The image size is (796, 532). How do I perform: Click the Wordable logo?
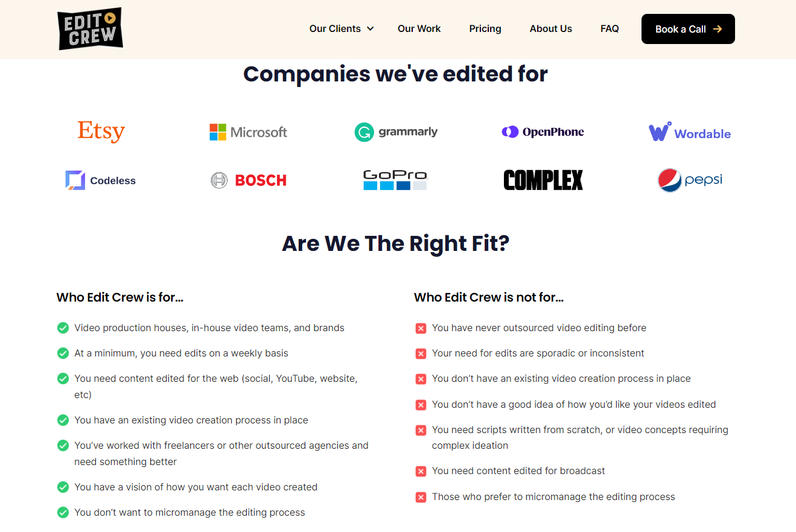pos(689,132)
